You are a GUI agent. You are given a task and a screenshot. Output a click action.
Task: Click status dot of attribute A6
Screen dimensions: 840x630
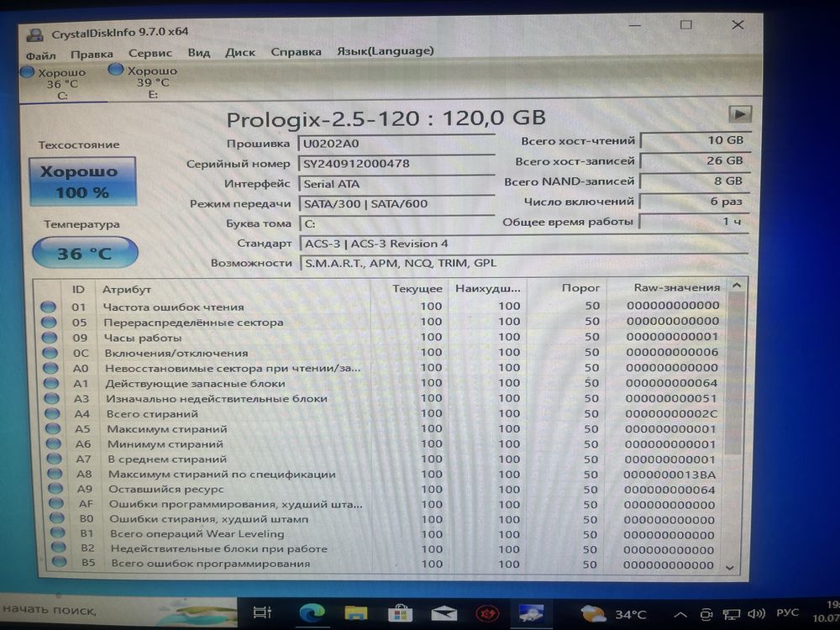[53, 444]
